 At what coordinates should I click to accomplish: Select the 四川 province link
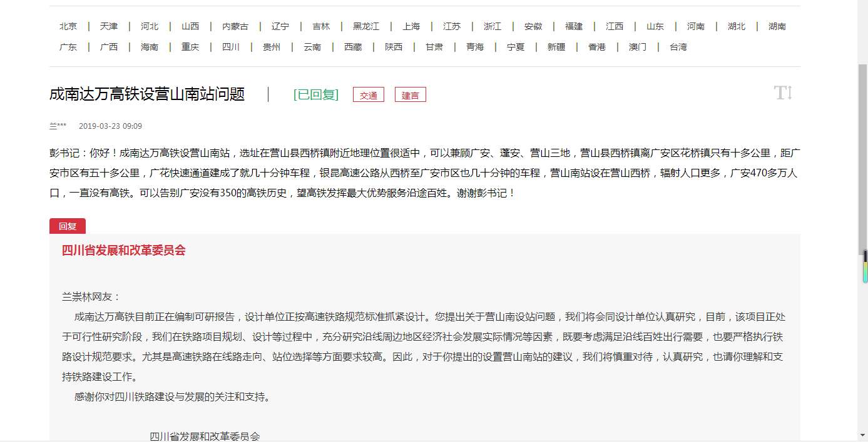click(231, 47)
